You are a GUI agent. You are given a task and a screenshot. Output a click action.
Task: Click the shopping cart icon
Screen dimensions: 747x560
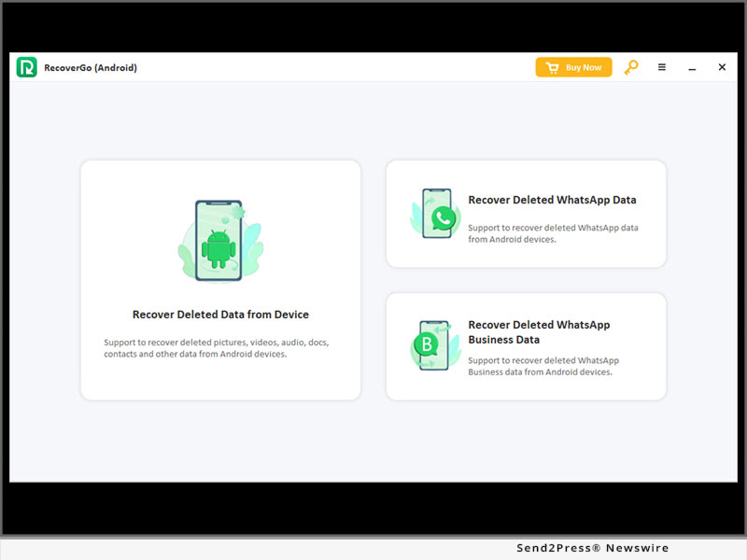pyautogui.click(x=552, y=67)
